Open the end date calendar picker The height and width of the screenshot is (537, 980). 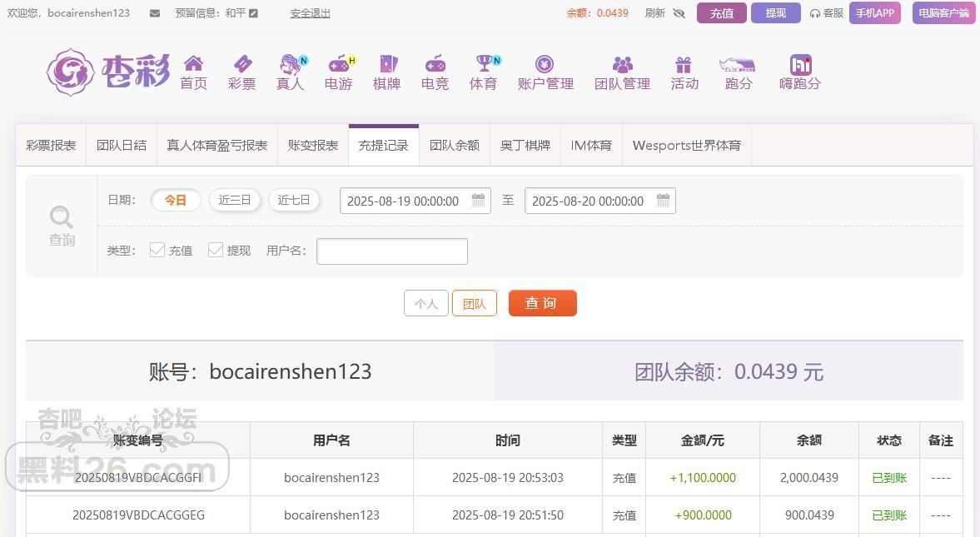click(x=663, y=201)
